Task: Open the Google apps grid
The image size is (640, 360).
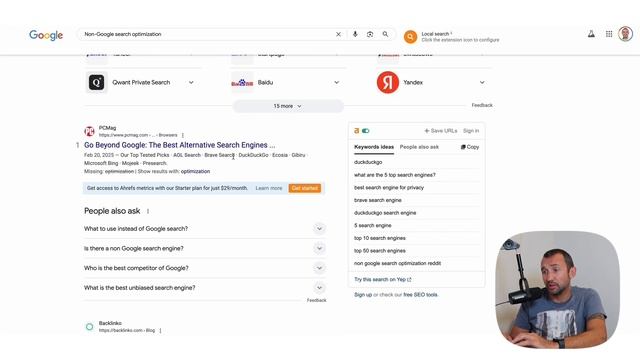Action: (x=609, y=34)
